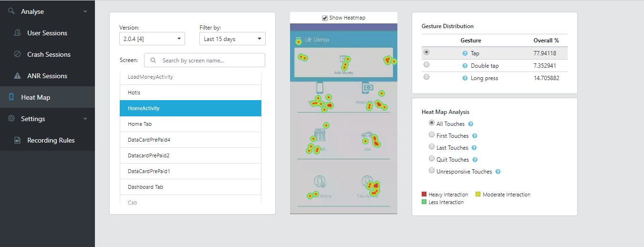The height and width of the screenshot is (247, 644).
Task: Open ANR Sessions in sidebar
Action: point(47,76)
